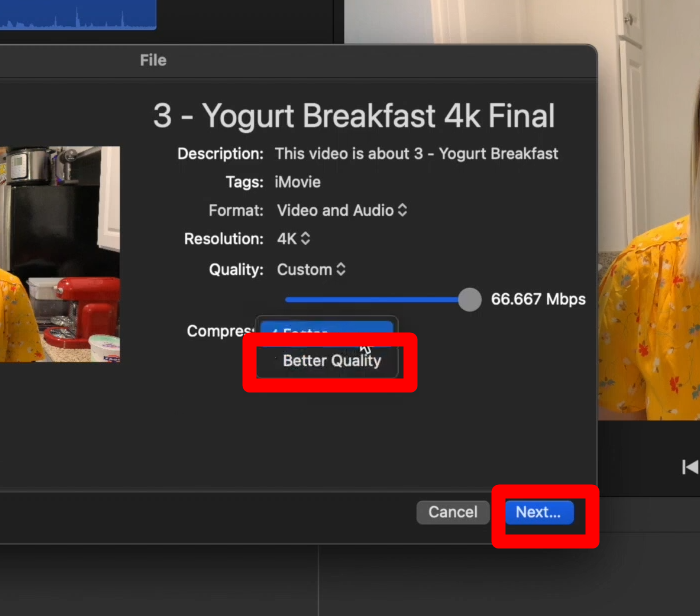
Task: Click the blue bitrate slider track
Action: [x=372, y=300]
